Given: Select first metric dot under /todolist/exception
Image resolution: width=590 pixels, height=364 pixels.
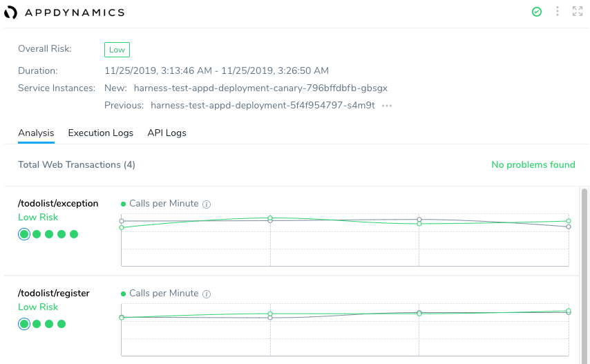Looking at the screenshot, I should click(x=24, y=234).
